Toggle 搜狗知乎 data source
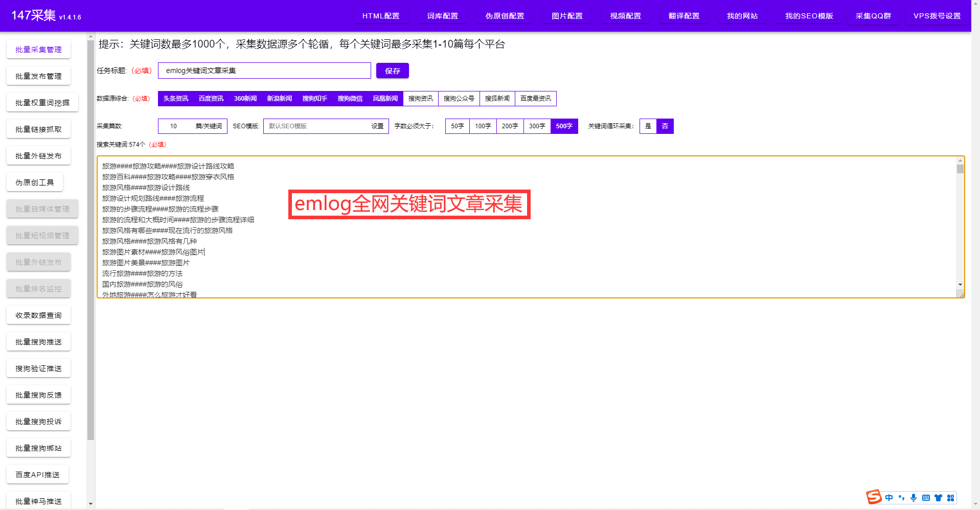The width and height of the screenshot is (980, 510). [314, 99]
